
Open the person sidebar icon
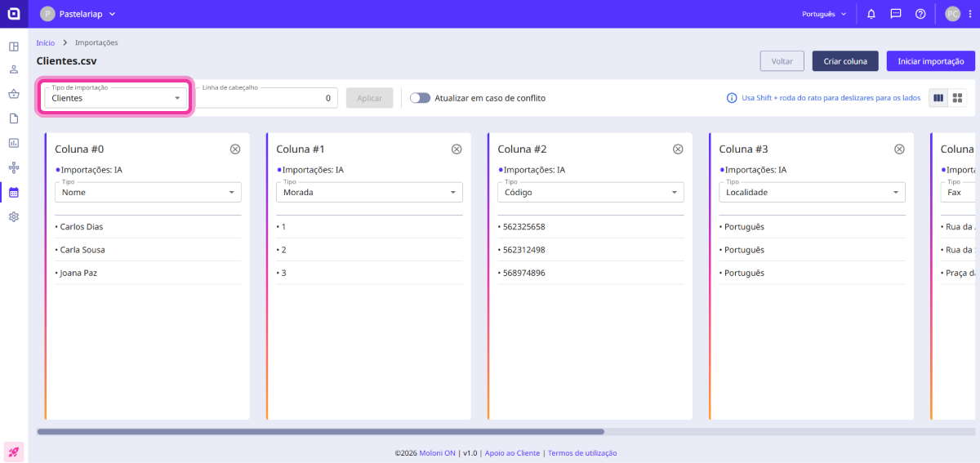14,69
